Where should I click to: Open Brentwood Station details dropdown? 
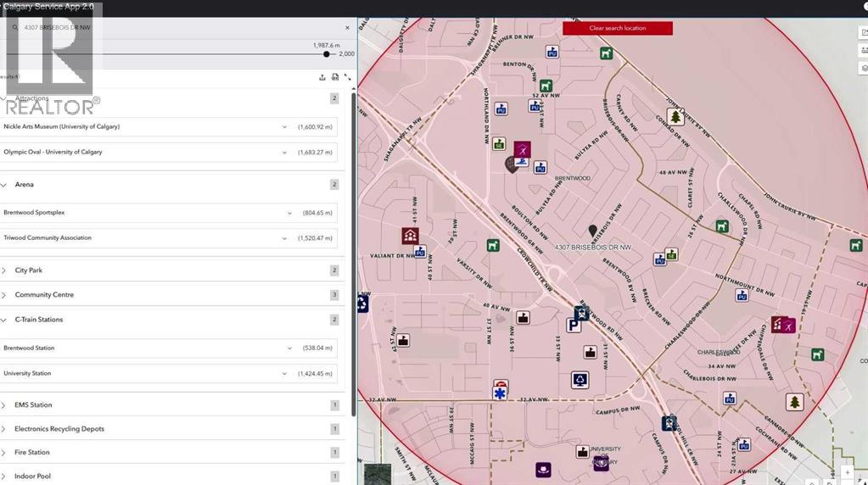(x=289, y=348)
